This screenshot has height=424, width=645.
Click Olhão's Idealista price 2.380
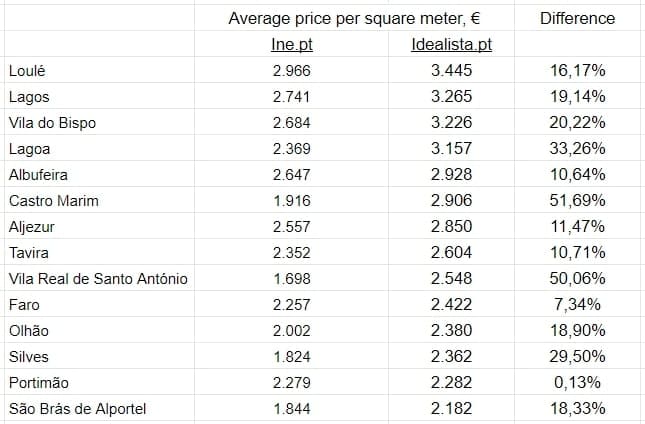click(x=451, y=331)
